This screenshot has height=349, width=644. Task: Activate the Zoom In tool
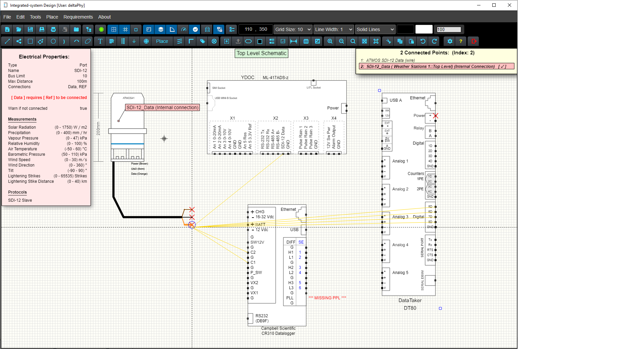[x=329, y=41]
